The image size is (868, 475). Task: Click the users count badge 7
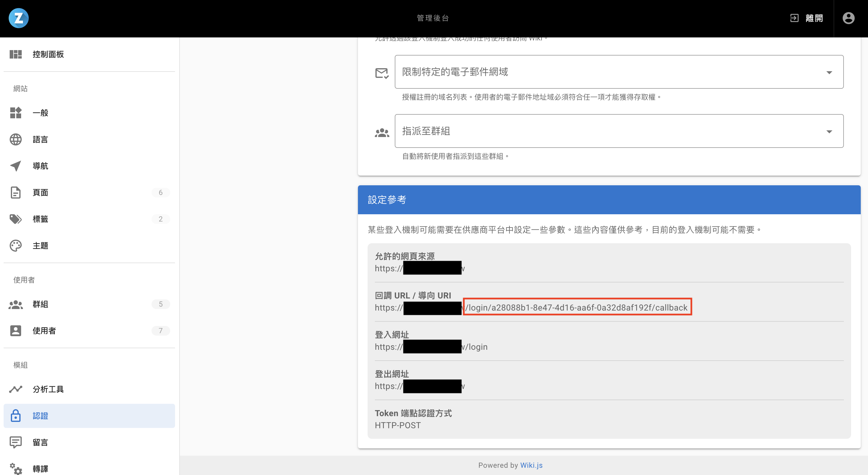click(x=161, y=331)
